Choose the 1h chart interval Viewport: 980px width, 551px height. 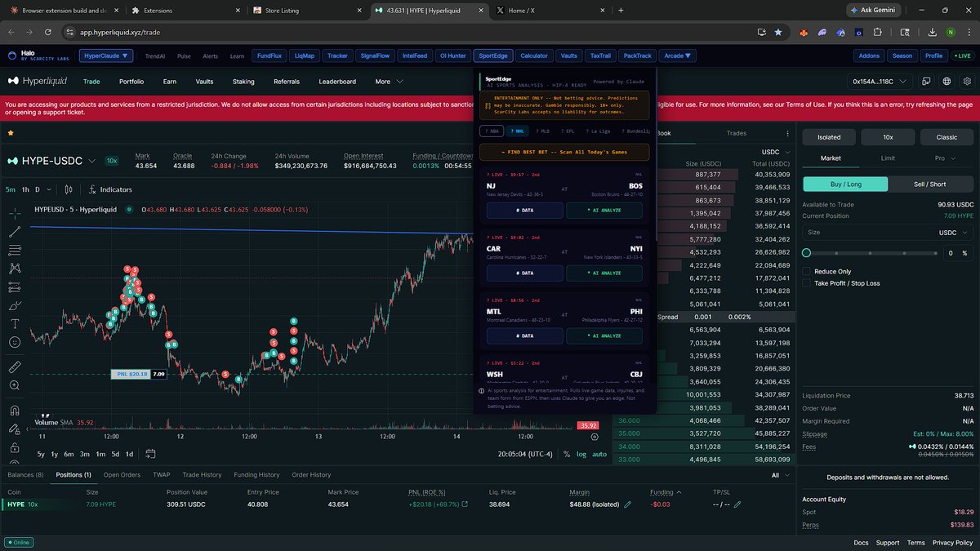[25, 189]
